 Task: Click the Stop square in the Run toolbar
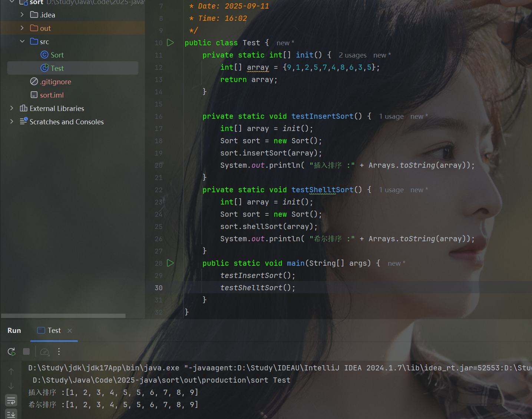[26, 351]
